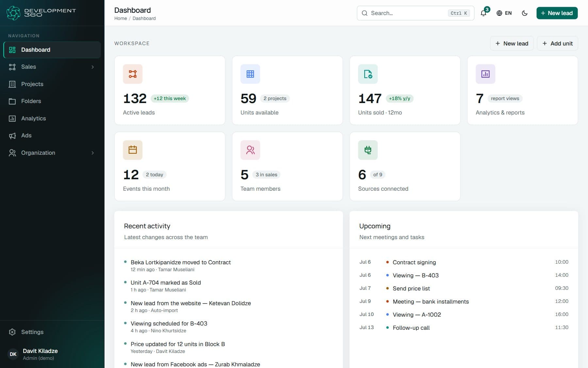Click the Units sold document icon
Viewport: 588px width, 368px height.
(x=368, y=74)
